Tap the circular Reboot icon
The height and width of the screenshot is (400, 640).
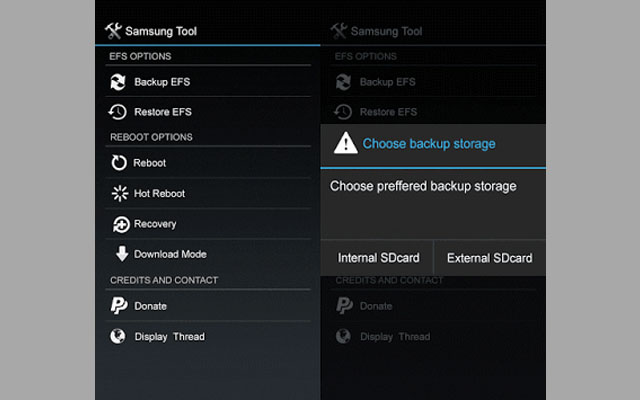pos(119,162)
